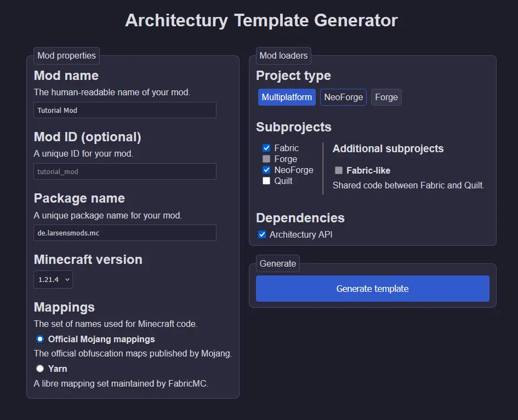Select the Multiplatform project type
The width and height of the screenshot is (518, 420).
(x=287, y=97)
